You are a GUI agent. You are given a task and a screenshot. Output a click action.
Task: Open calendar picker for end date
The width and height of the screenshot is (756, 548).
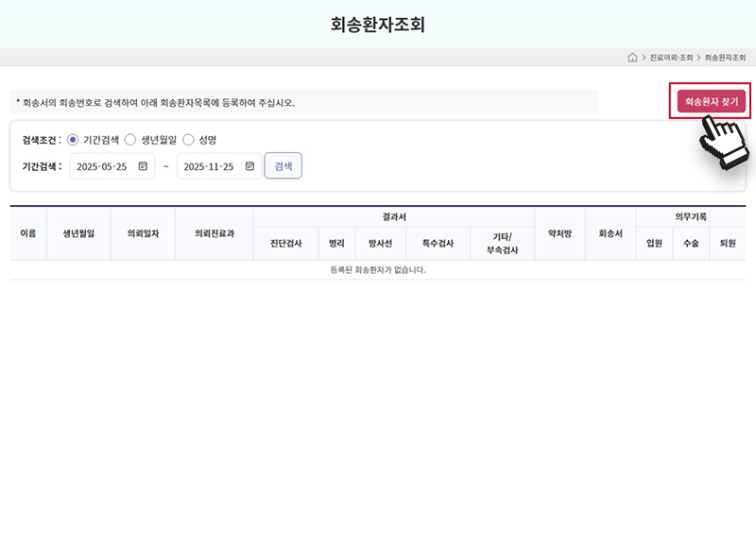[249, 166]
